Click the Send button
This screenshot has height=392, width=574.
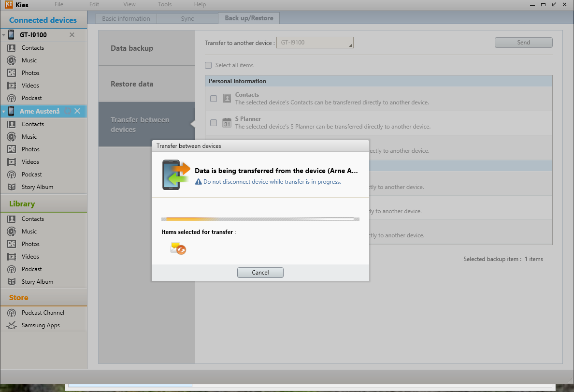coord(523,43)
